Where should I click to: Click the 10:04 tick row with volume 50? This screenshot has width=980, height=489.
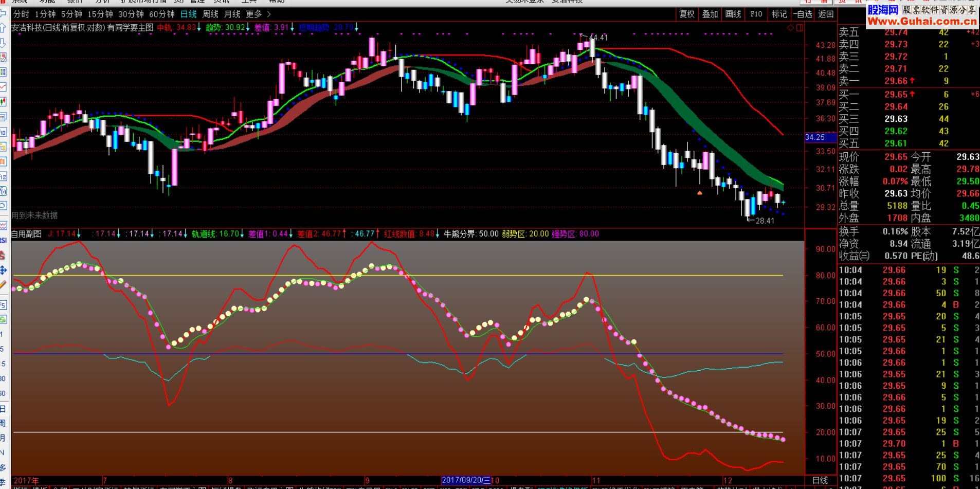pos(909,293)
